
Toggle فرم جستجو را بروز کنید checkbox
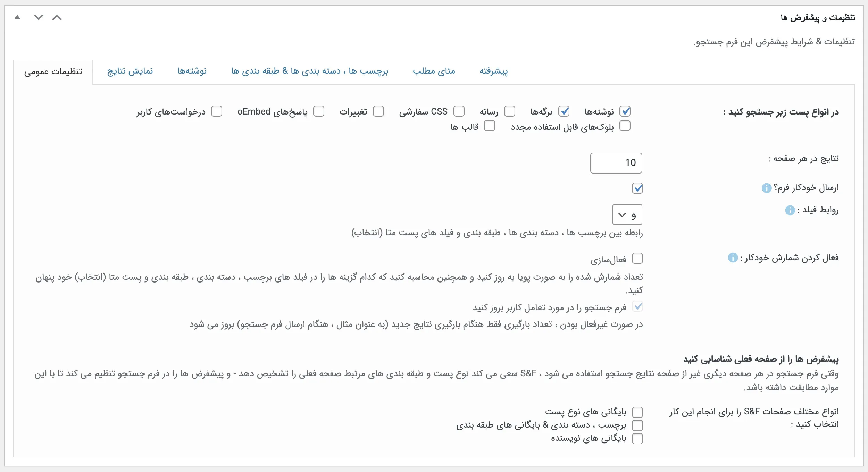[x=637, y=306]
